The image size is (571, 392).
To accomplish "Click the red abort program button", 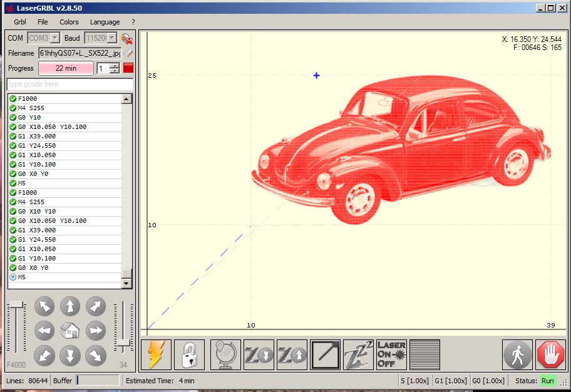I will 128,68.
